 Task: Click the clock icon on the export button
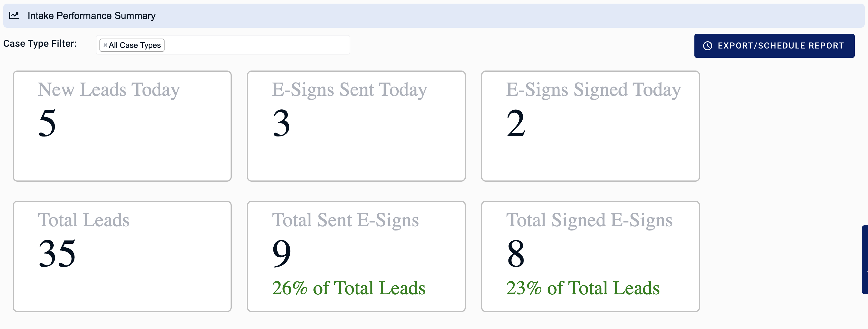708,46
